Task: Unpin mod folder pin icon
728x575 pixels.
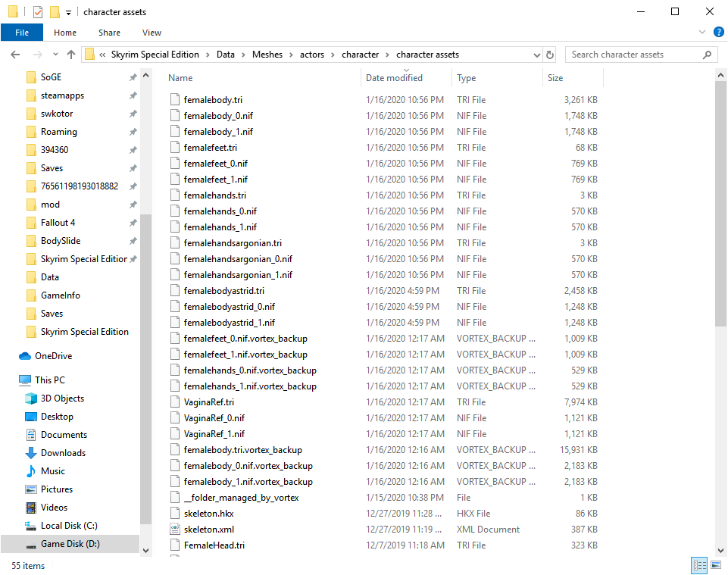Action: [x=133, y=205]
